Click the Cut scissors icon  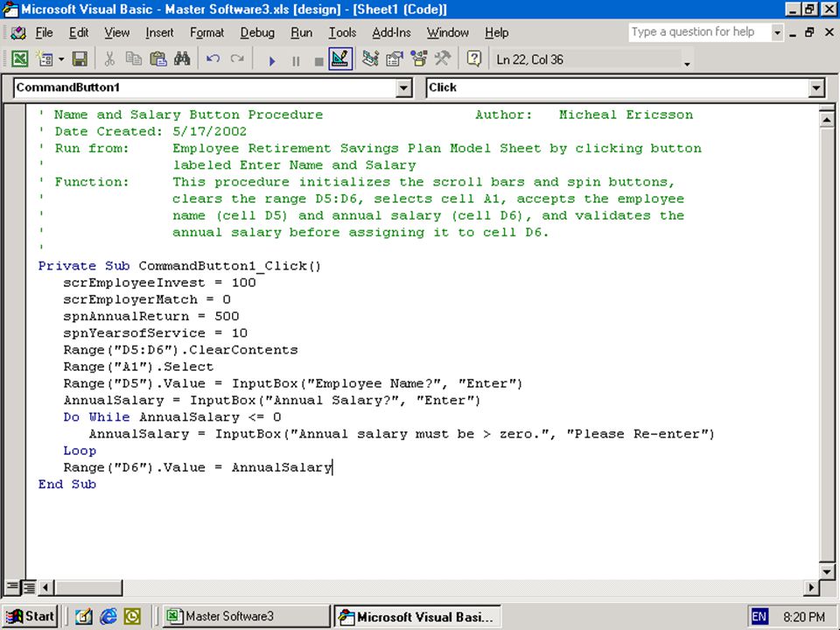click(109, 59)
